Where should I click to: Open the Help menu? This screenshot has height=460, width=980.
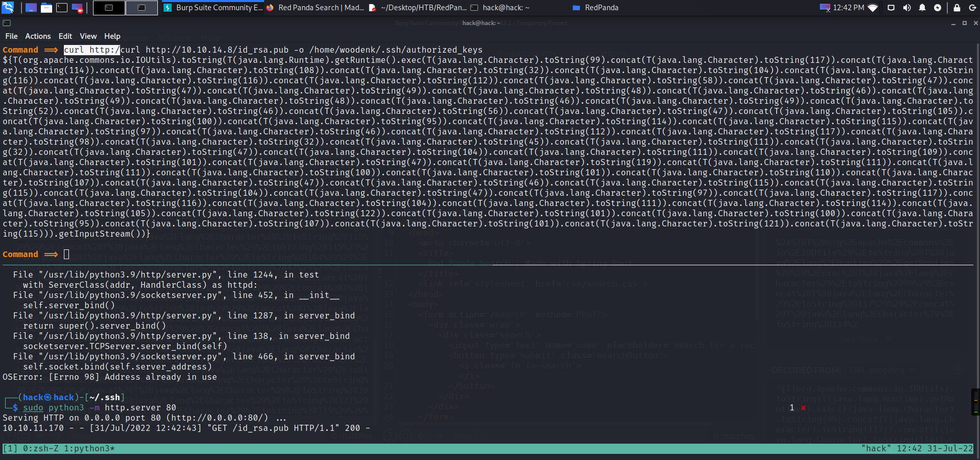112,36
